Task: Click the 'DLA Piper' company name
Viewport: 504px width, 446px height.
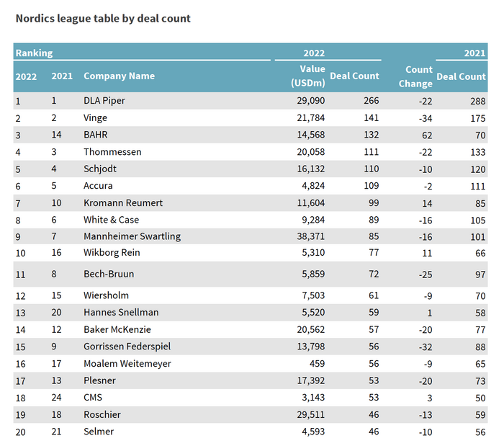Action: point(104,101)
